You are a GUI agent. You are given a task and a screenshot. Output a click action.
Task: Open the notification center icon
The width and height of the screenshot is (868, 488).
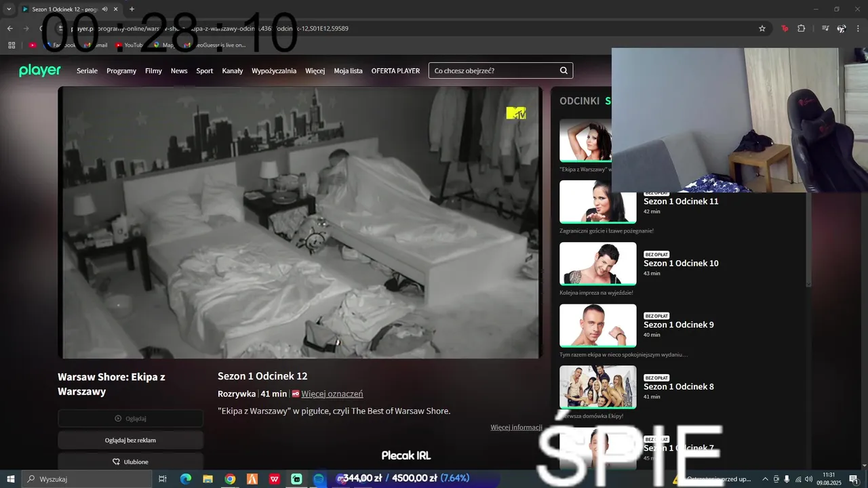click(x=854, y=479)
